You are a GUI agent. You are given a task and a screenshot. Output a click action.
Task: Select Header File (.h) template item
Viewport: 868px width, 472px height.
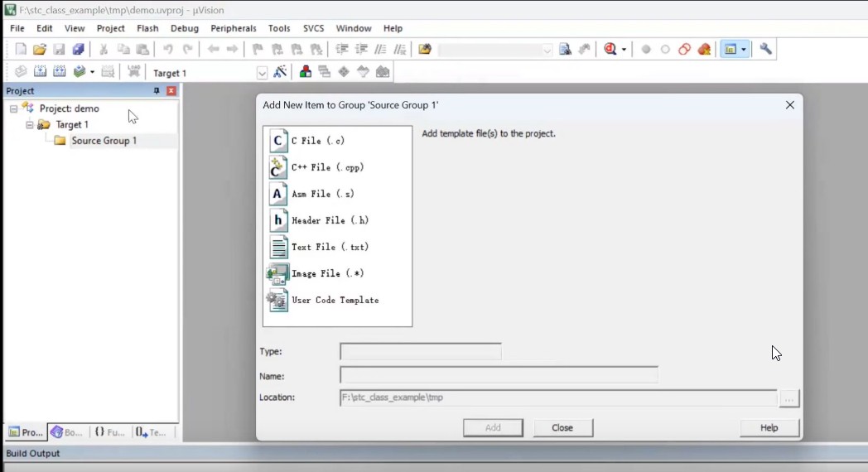coord(330,220)
